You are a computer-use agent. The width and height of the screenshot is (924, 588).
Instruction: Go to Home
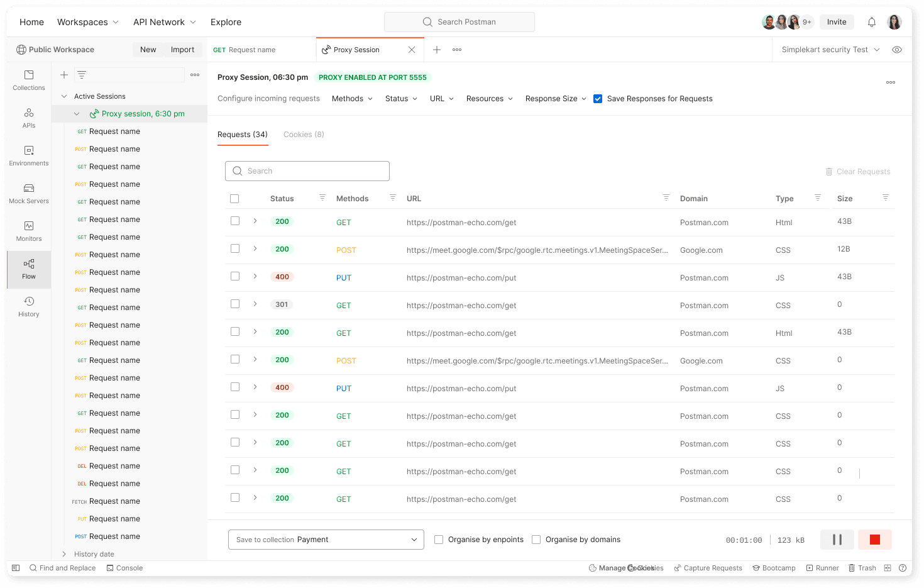31,22
